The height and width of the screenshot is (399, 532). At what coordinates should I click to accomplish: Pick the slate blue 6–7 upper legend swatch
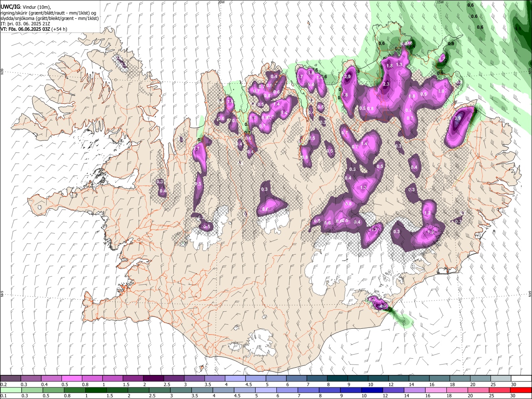pyautogui.click(x=297, y=379)
